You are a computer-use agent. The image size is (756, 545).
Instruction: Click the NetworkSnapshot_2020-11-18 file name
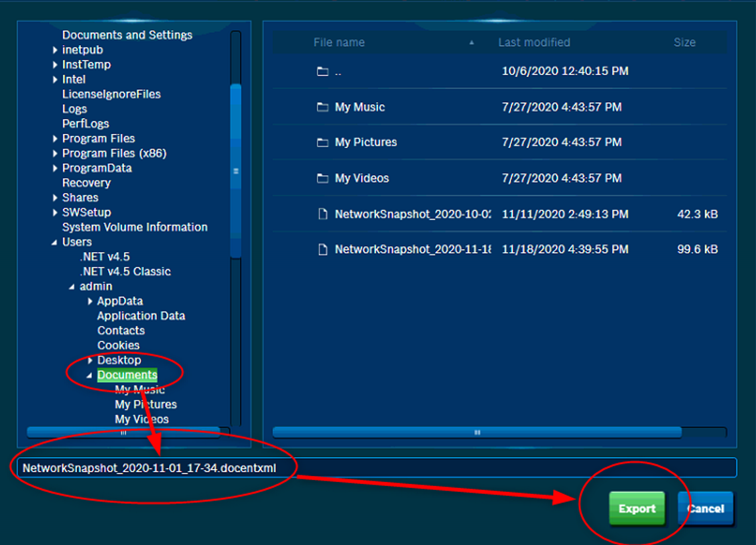tap(413, 250)
